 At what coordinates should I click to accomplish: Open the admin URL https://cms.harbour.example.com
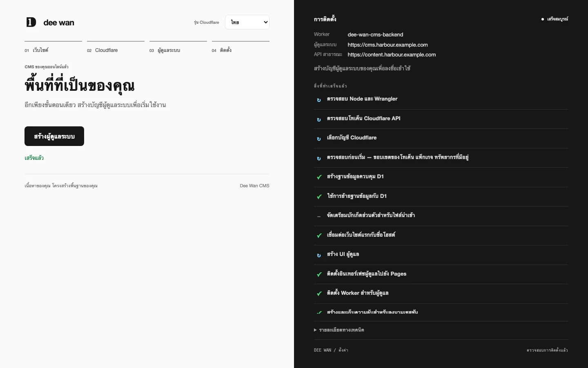pos(388,45)
